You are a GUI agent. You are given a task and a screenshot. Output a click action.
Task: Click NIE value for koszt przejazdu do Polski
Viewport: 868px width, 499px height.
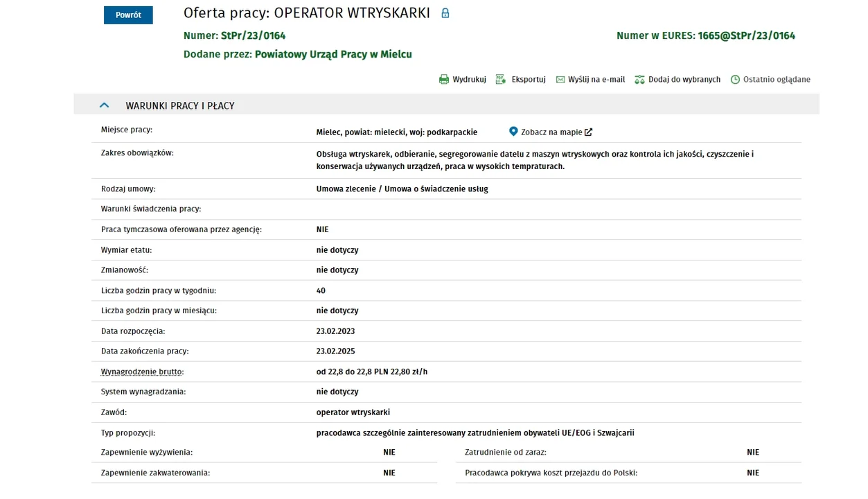(x=753, y=473)
